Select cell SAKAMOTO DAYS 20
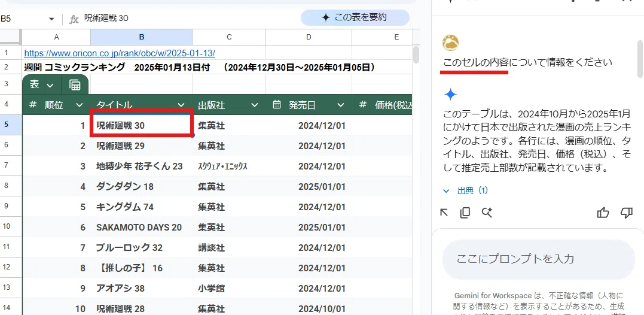Image resolution: width=644 pixels, height=315 pixels. (141, 227)
